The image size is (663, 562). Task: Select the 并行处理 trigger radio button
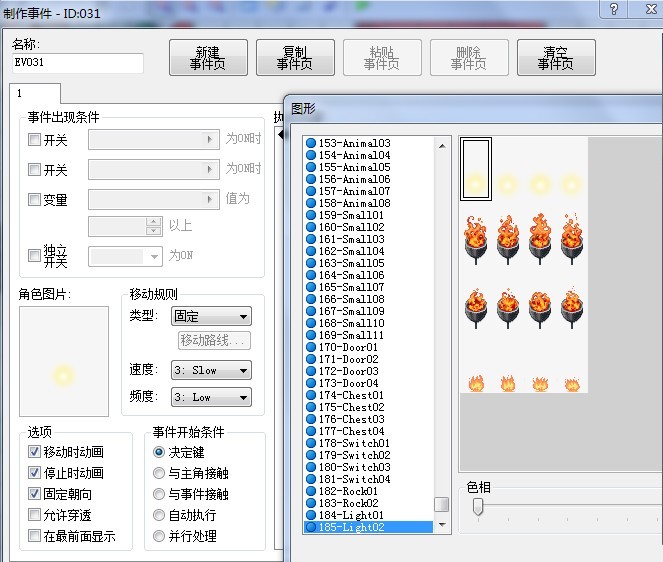tap(159, 536)
